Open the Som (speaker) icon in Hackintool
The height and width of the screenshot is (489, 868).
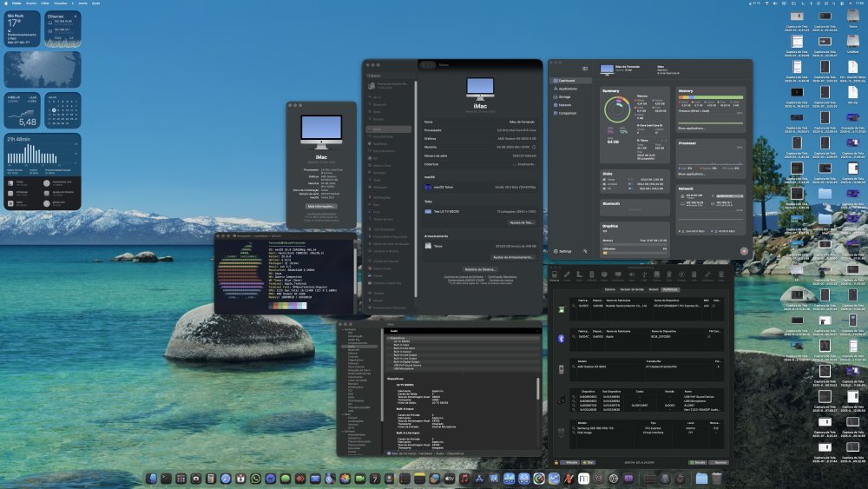click(632, 274)
